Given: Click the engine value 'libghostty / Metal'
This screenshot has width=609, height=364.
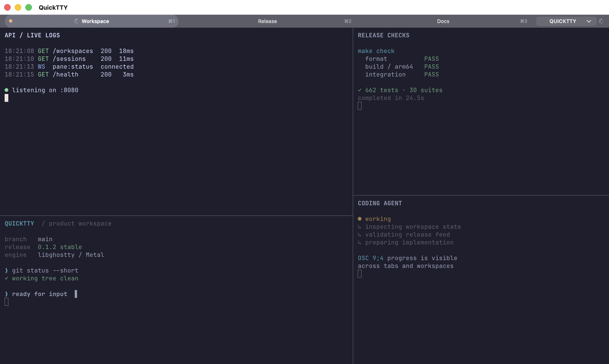Looking at the screenshot, I should pyautogui.click(x=71, y=255).
